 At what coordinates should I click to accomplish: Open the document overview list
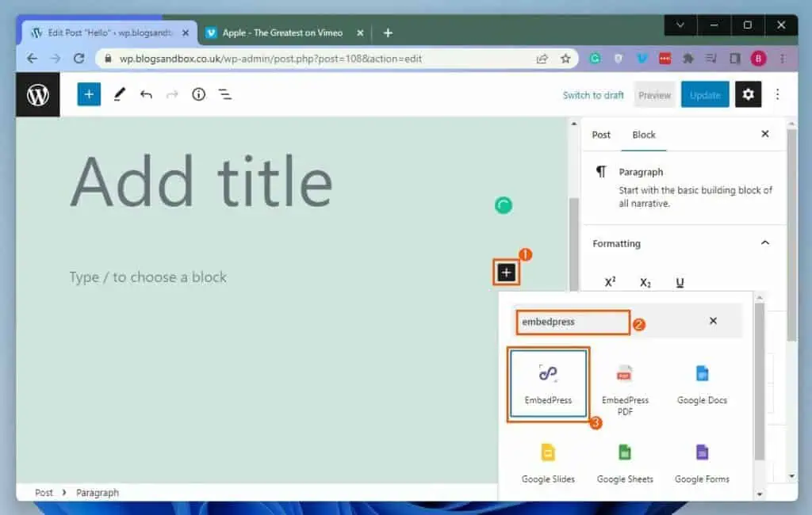click(x=225, y=94)
